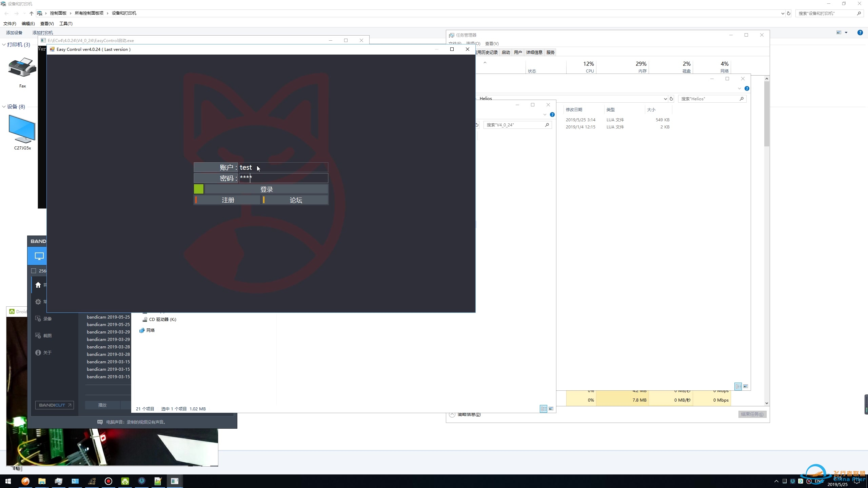This screenshot has width=868, height=488.
Task: Switch to large icons view in Helios window
Action: [746, 386]
